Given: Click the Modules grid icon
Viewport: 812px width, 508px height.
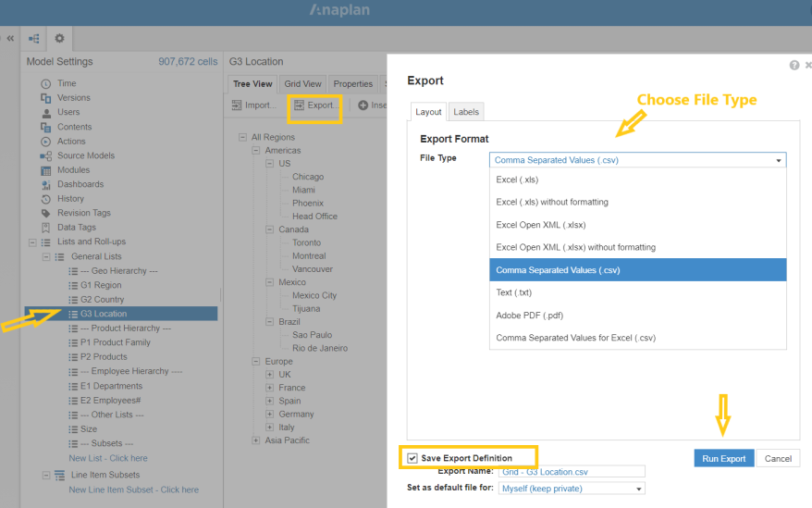Looking at the screenshot, I should 46,170.
